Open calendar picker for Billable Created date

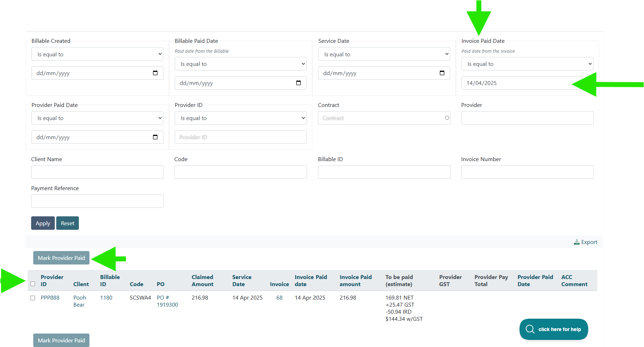(155, 73)
